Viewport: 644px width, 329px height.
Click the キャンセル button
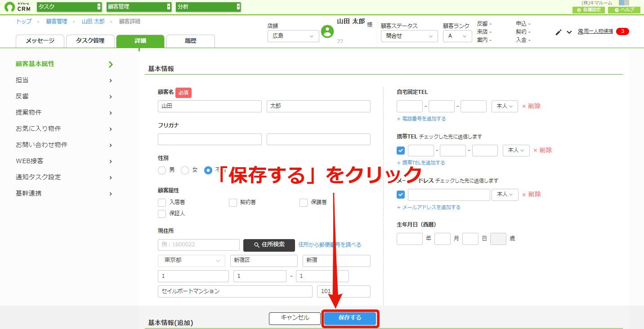295,318
